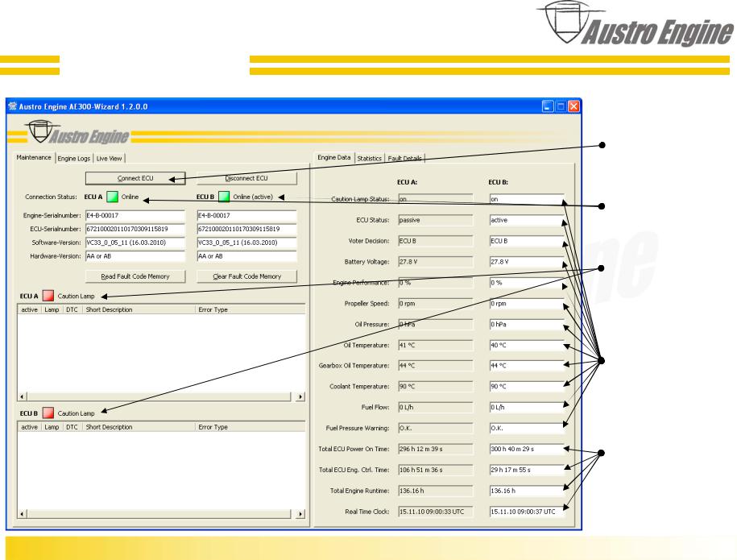Click left scroll arrow in ECU A fault list

point(22,397)
